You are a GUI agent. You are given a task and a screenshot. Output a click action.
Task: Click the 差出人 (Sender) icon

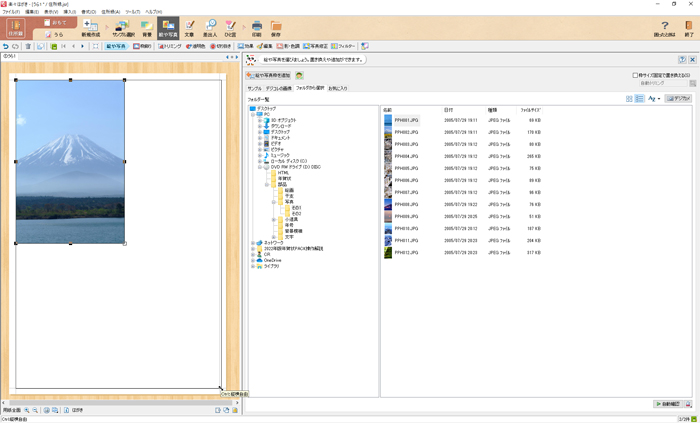point(210,27)
